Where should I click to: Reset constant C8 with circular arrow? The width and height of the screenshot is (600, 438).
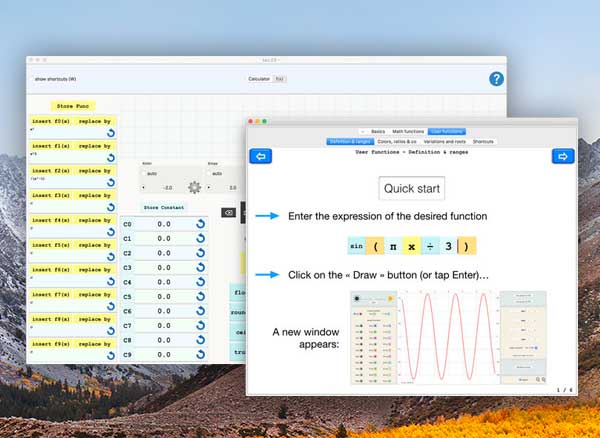(x=201, y=340)
